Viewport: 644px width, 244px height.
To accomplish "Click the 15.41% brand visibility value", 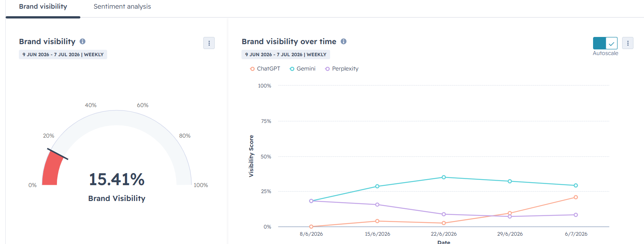I will tap(117, 180).
